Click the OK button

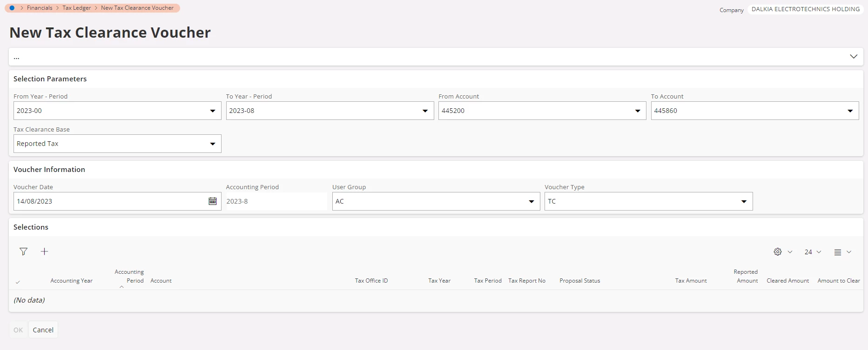tap(18, 330)
